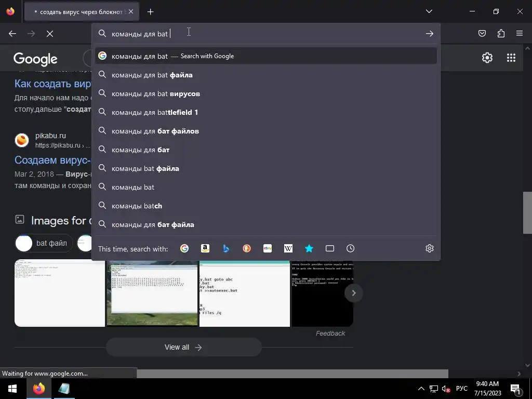This screenshot has height=399, width=532.
Task: Select the bat файл image filter chip
Action: pos(44,243)
